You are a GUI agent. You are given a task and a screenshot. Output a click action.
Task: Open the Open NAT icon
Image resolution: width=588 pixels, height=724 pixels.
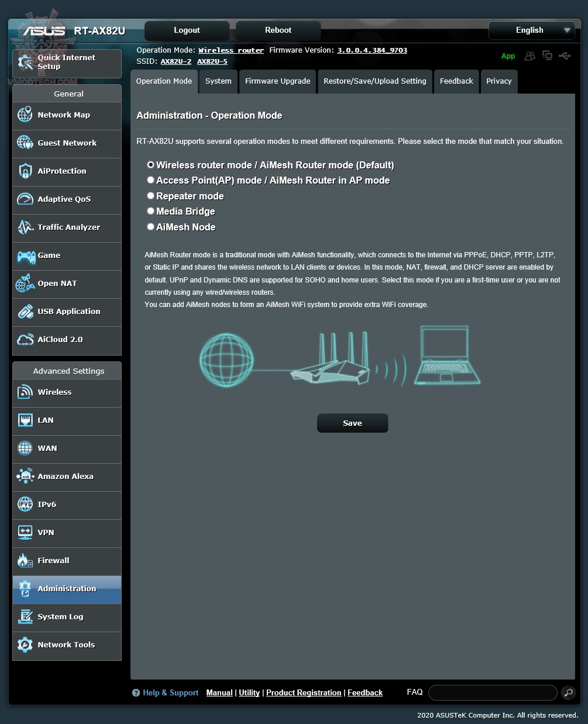25,283
